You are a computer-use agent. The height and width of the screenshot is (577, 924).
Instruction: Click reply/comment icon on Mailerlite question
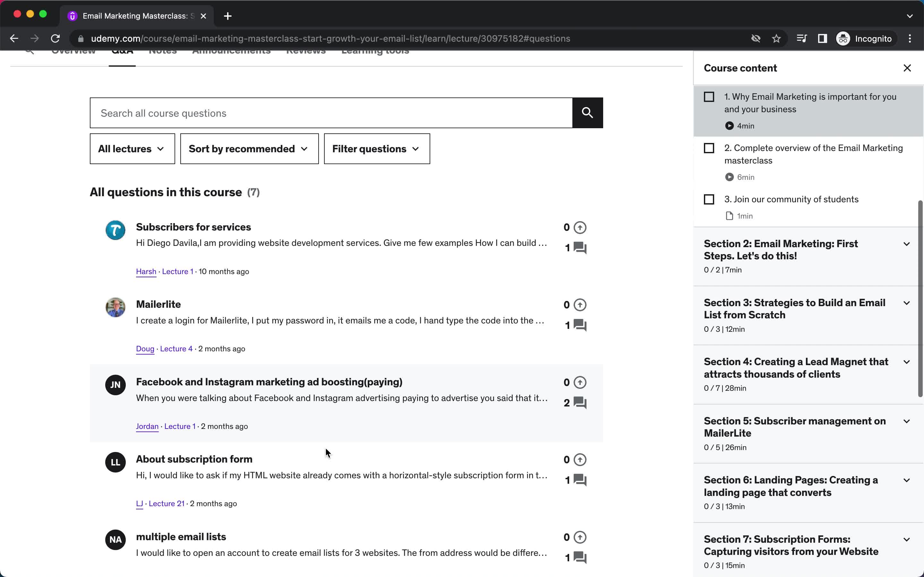point(579,325)
